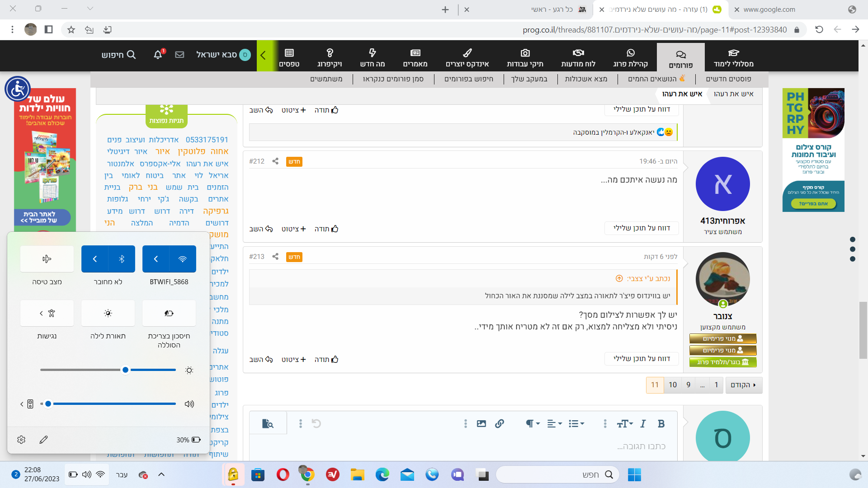Insert link using the chain icon
Screen dimensions: 868x488
click(499, 424)
